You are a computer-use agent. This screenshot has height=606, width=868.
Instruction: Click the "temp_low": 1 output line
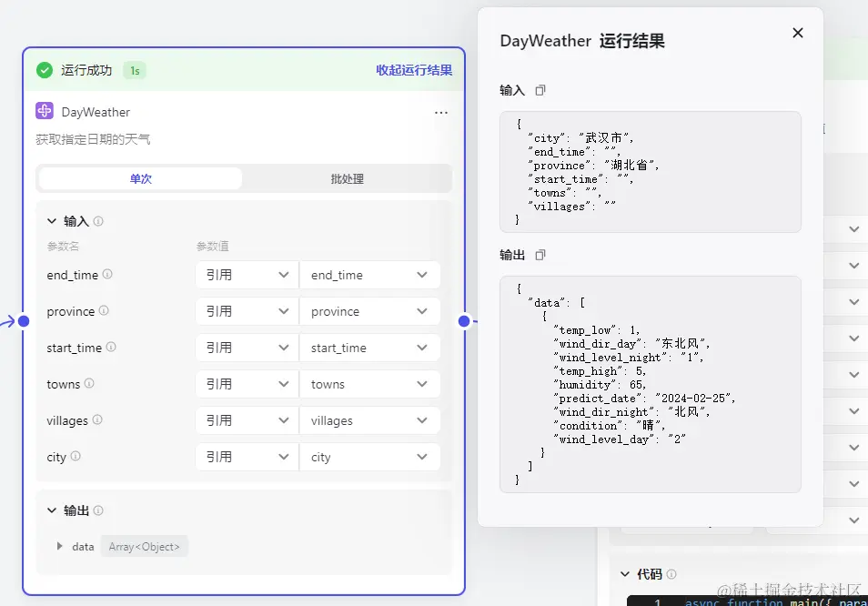tap(597, 329)
